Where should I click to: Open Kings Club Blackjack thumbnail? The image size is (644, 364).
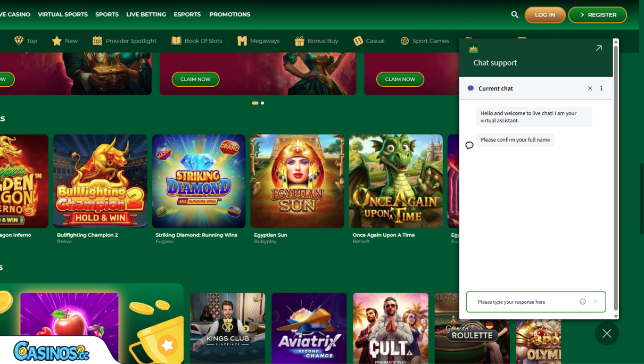pos(228,328)
